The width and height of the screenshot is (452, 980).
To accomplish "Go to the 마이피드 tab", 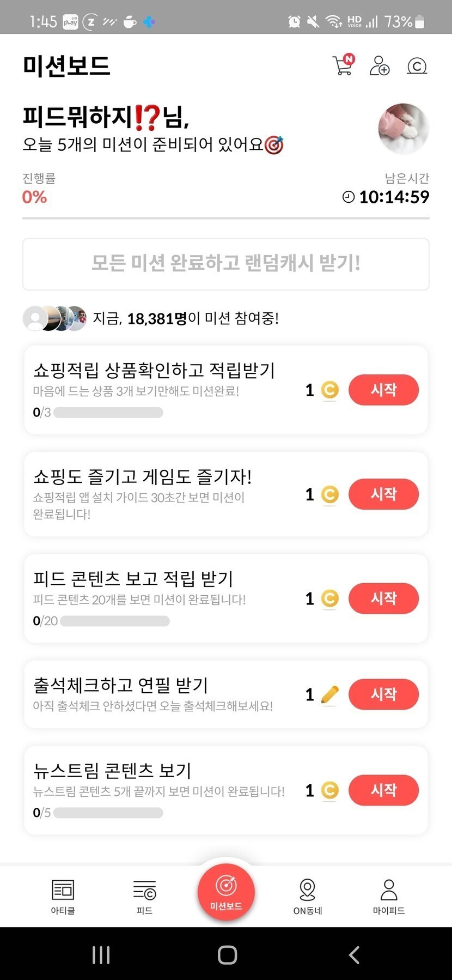I will pos(389,896).
